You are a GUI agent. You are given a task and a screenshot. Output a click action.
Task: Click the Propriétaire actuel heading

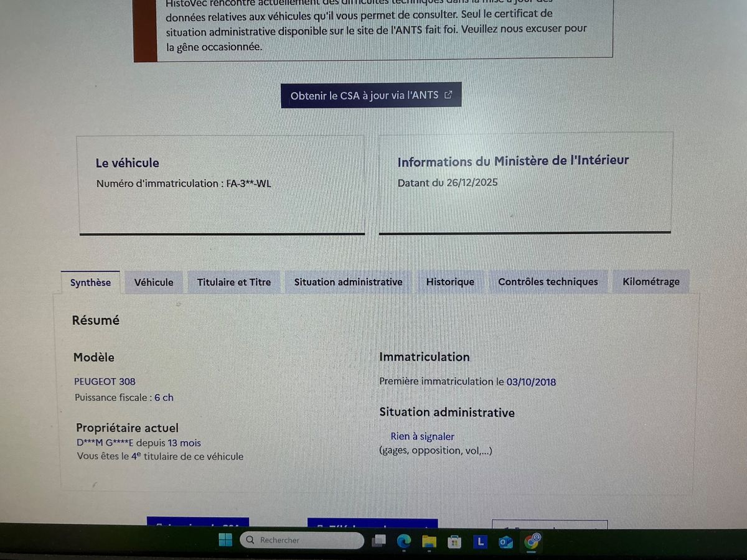pos(127,428)
